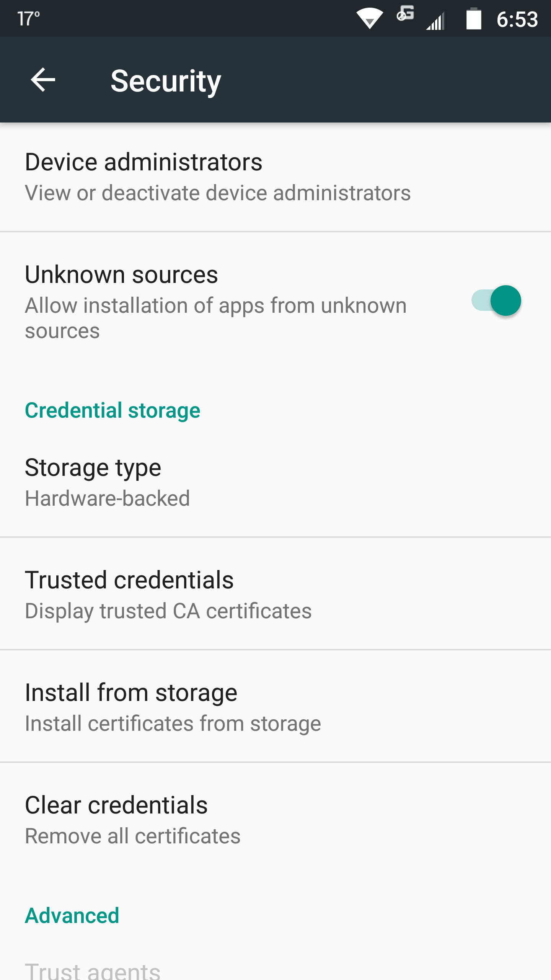551x980 pixels.
Task: Tap the 6:53 clock in status bar
Action: (517, 19)
